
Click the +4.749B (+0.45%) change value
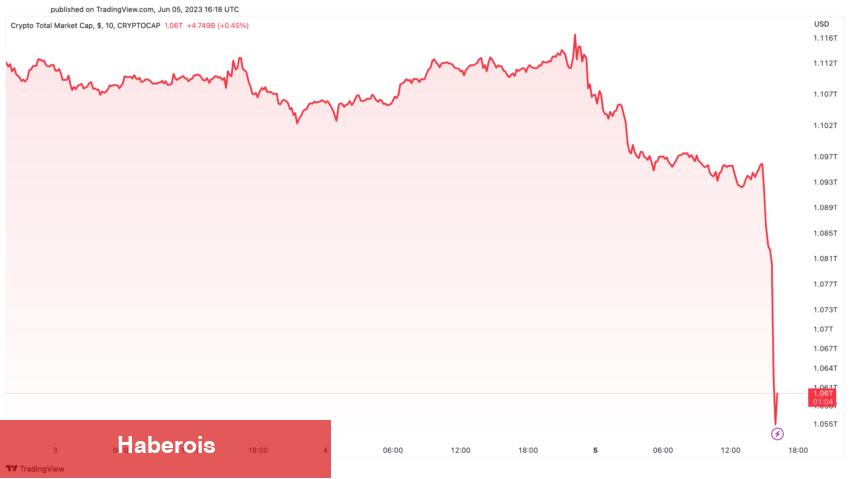tap(218, 25)
